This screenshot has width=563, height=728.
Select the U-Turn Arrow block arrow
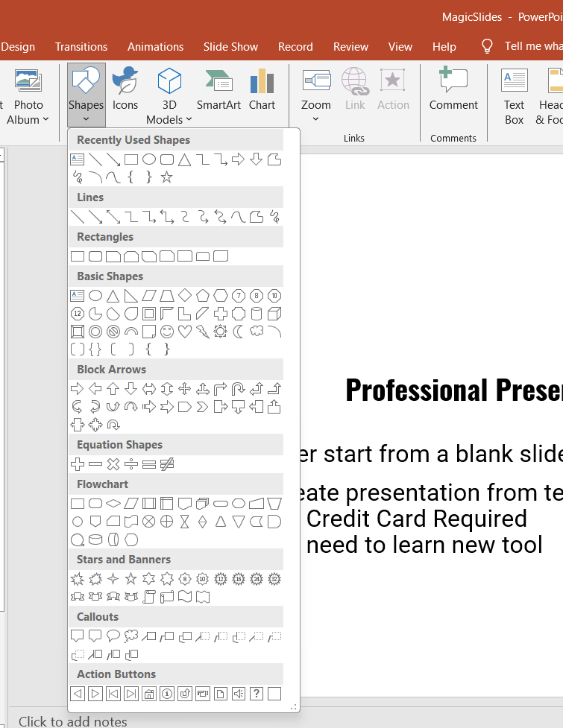[239, 389]
